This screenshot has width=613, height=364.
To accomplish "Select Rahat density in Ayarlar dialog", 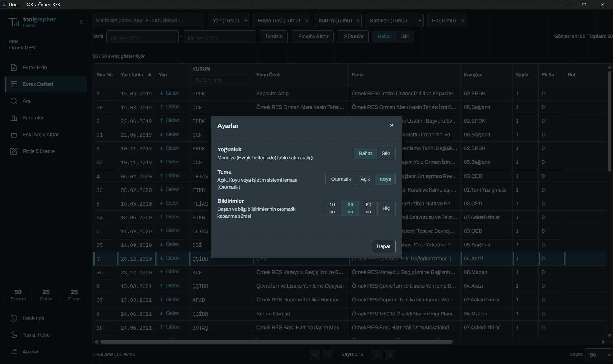I will (x=365, y=153).
